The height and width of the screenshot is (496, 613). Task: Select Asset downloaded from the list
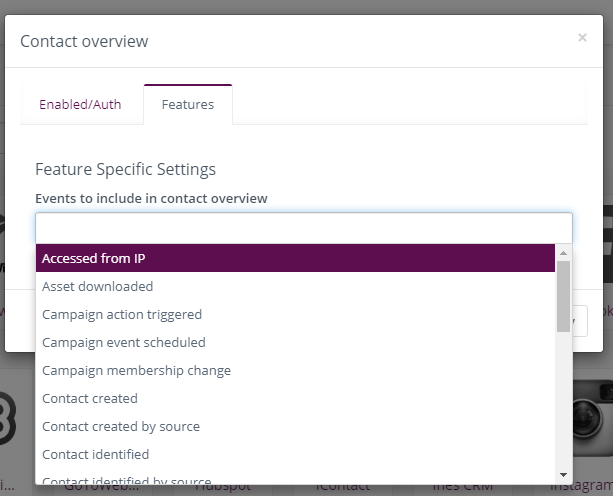295,286
